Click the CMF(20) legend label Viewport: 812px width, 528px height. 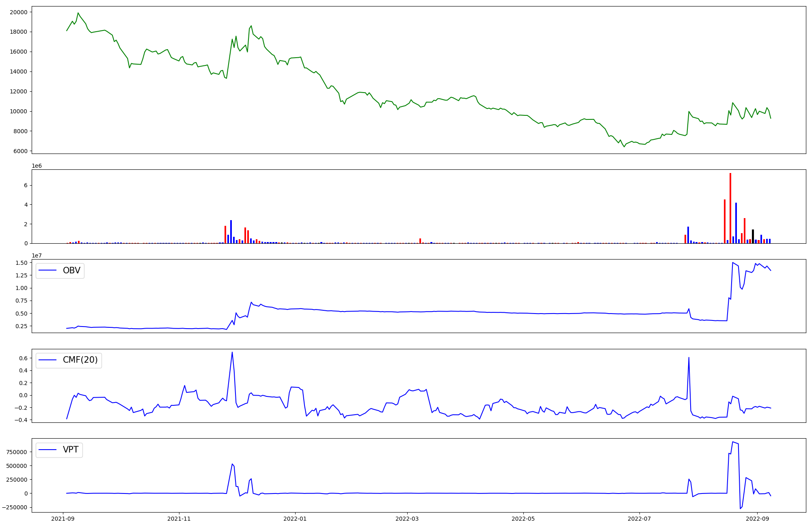click(x=80, y=360)
